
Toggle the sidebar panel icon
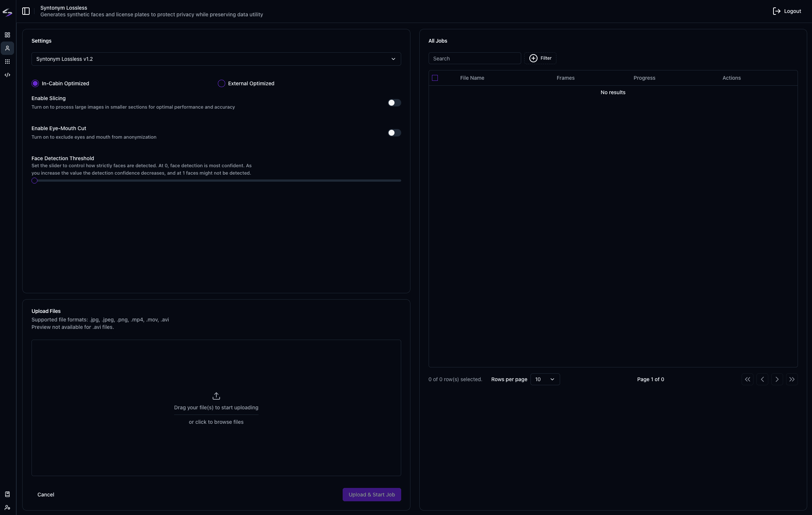pos(26,11)
